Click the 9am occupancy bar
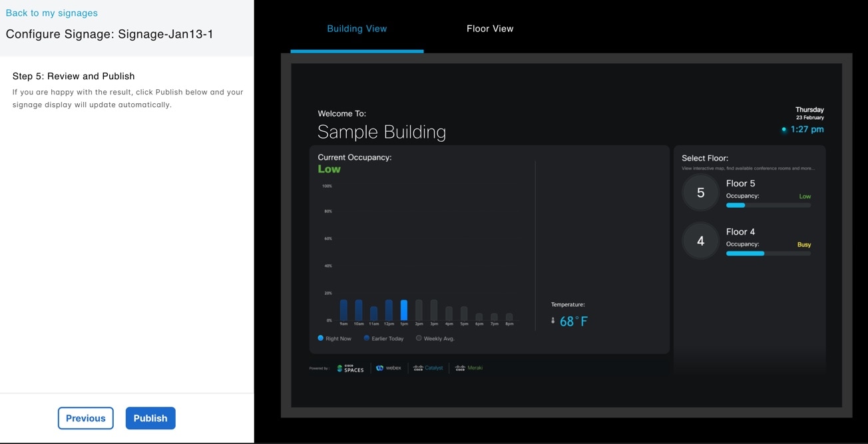The image size is (868, 444). click(343, 310)
